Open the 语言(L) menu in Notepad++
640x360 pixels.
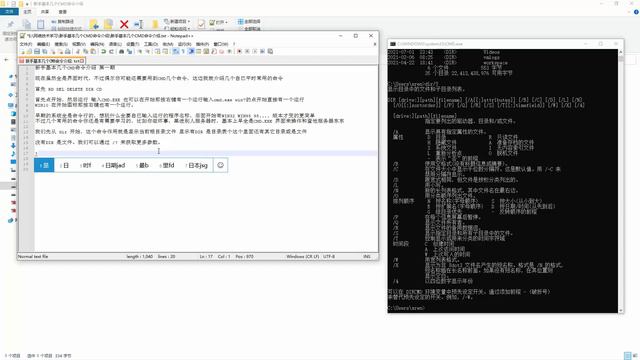(x=115, y=44)
